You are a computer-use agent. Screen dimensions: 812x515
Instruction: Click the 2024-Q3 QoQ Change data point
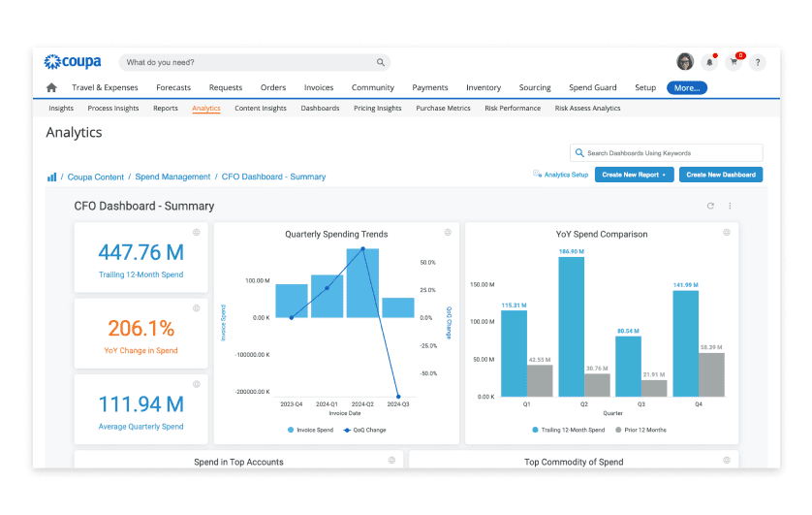pyautogui.click(x=398, y=397)
